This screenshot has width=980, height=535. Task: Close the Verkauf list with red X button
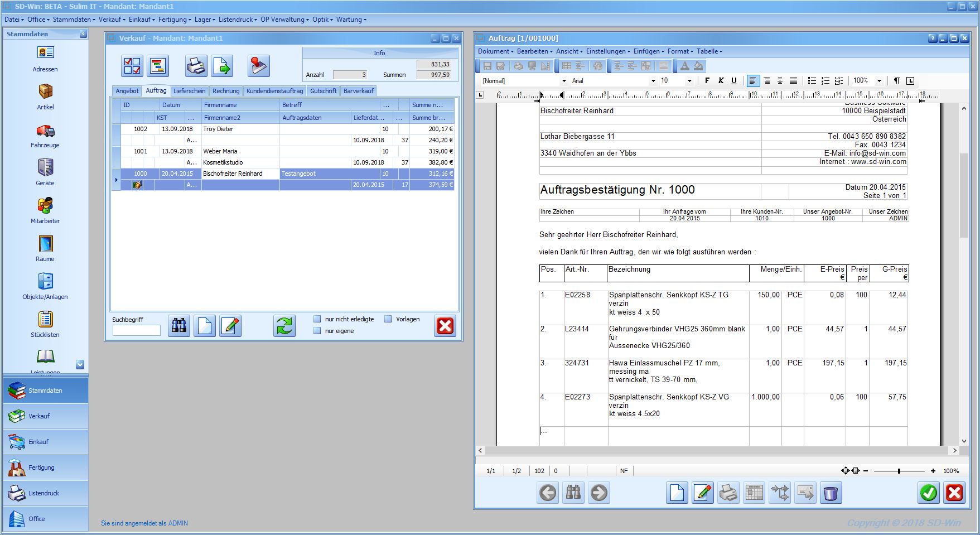[x=445, y=326]
